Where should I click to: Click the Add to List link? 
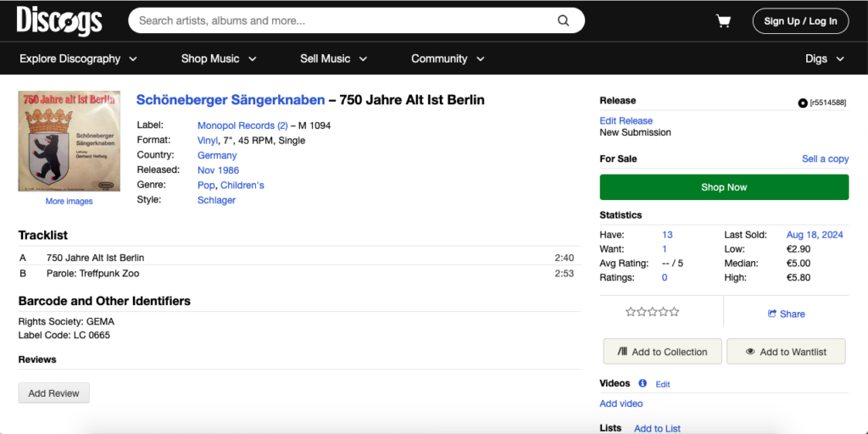[657, 428]
